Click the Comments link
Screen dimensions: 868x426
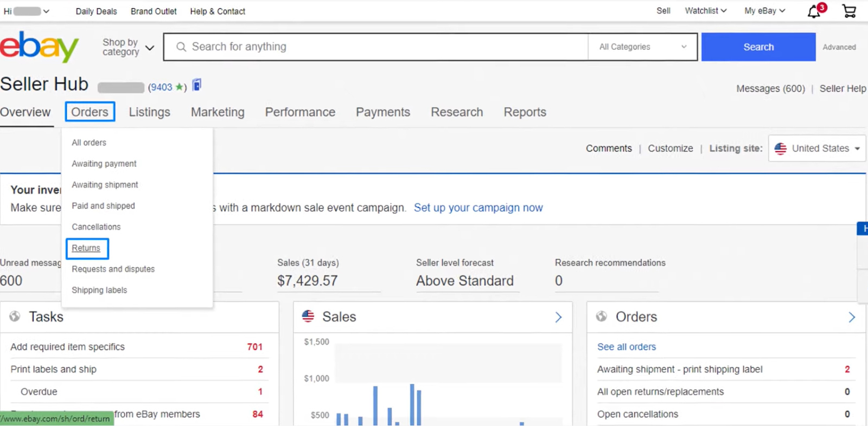pos(609,149)
